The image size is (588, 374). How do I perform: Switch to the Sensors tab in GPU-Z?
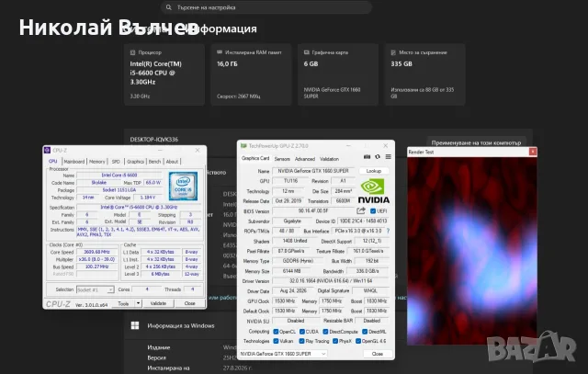tap(282, 159)
